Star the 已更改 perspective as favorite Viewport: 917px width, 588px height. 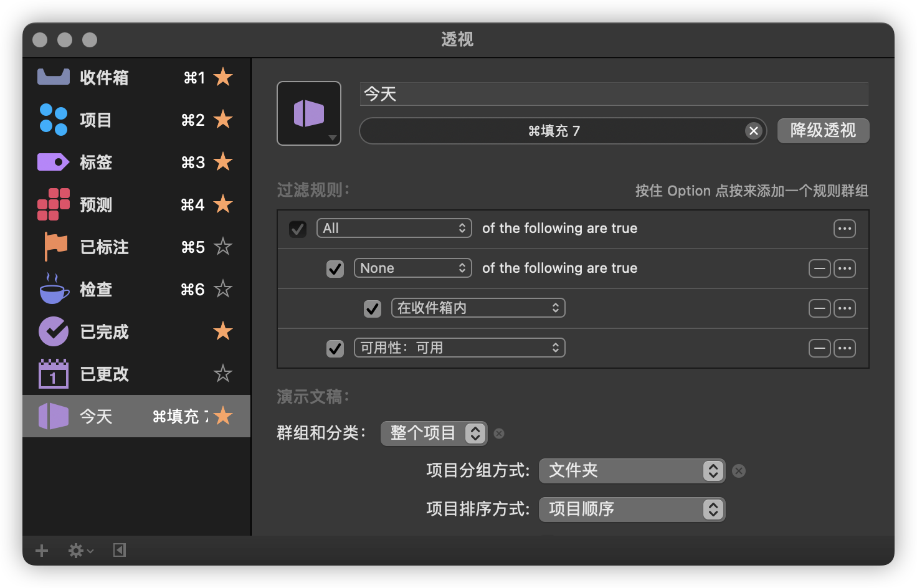coord(222,374)
